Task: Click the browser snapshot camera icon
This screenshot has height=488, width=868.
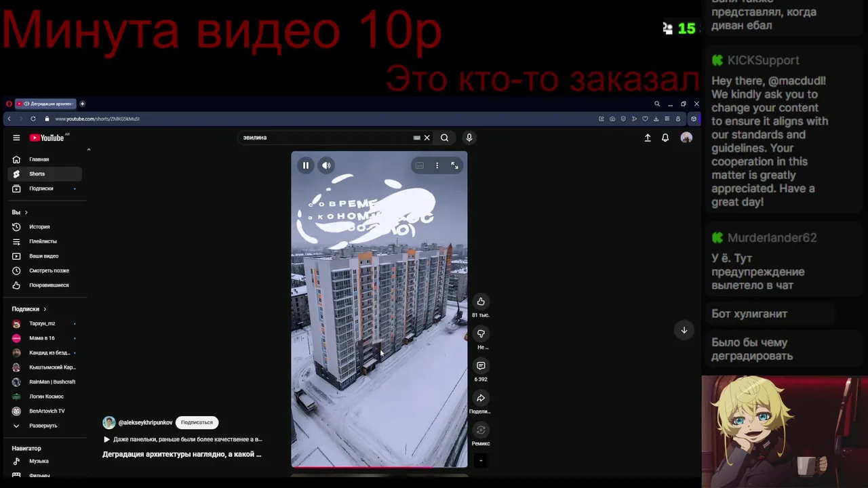Action: [x=612, y=119]
